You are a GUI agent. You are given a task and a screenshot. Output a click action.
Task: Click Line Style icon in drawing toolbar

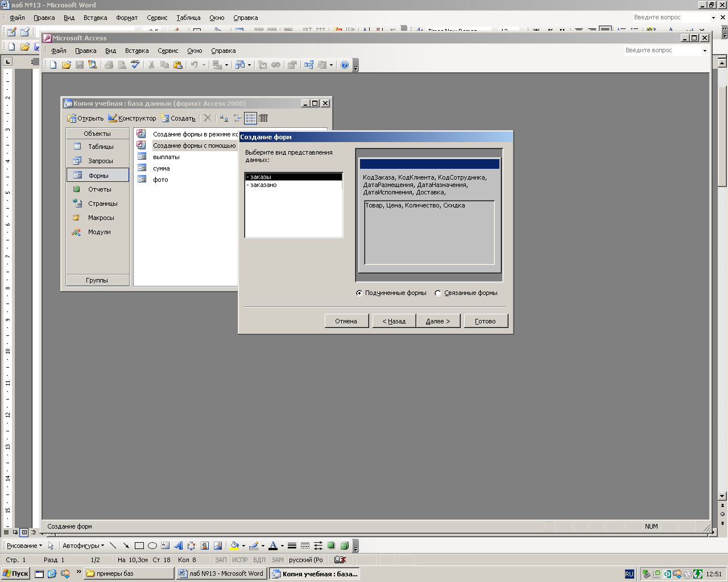292,546
